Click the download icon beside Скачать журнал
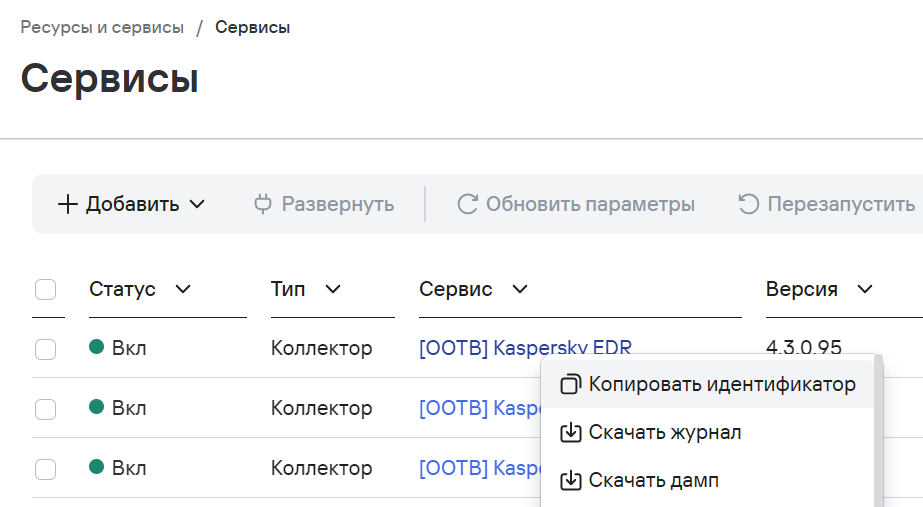This screenshot has height=507, width=923. tap(570, 433)
